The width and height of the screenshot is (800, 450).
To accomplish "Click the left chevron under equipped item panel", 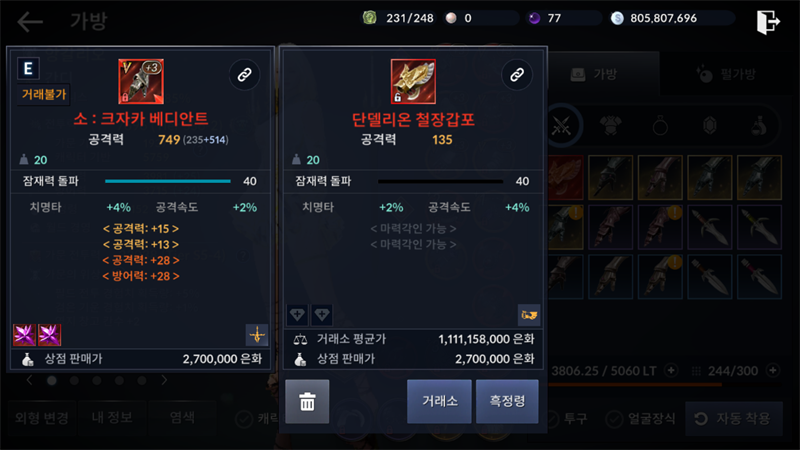I will [29, 380].
